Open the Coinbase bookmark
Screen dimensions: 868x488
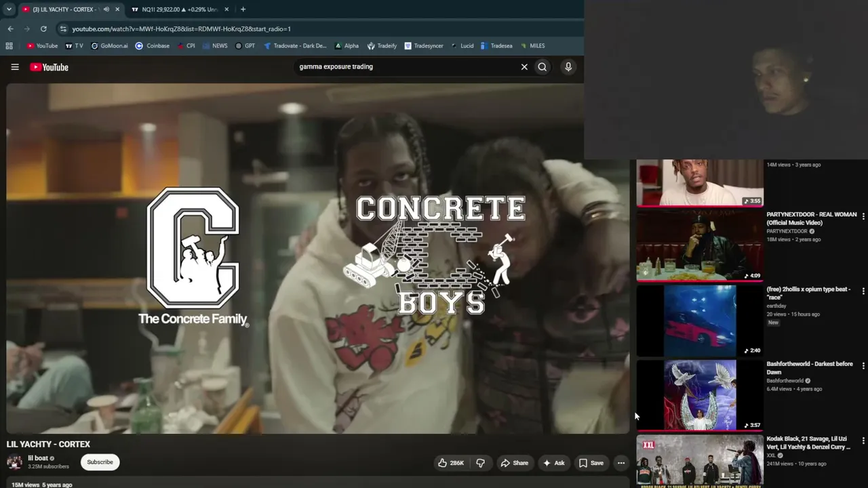pyautogui.click(x=153, y=46)
